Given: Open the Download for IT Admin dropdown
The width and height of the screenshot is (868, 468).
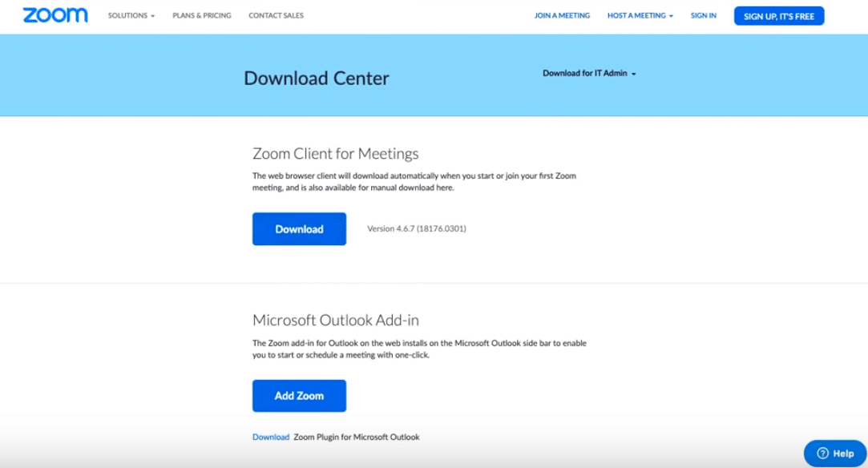Looking at the screenshot, I should 589,74.
